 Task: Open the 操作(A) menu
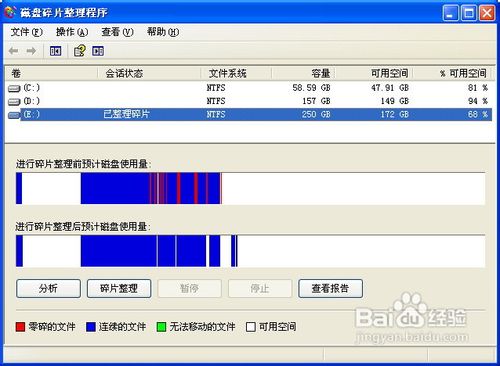72,32
